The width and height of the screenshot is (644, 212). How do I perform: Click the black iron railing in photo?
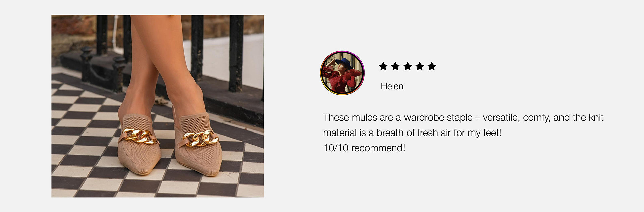click(x=236, y=53)
